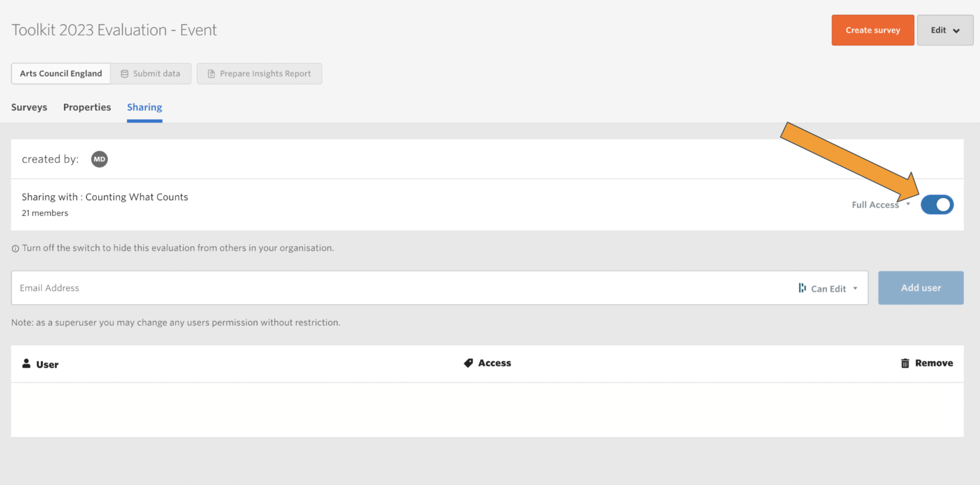Viewport: 980px width, 485px height.
Task: Select the Sharing tab
Action: 144,107
